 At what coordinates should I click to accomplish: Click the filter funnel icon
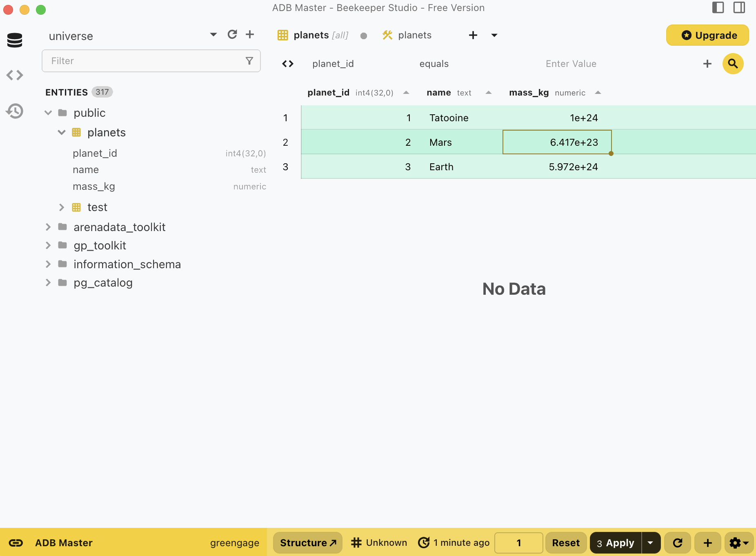point(249,61)
